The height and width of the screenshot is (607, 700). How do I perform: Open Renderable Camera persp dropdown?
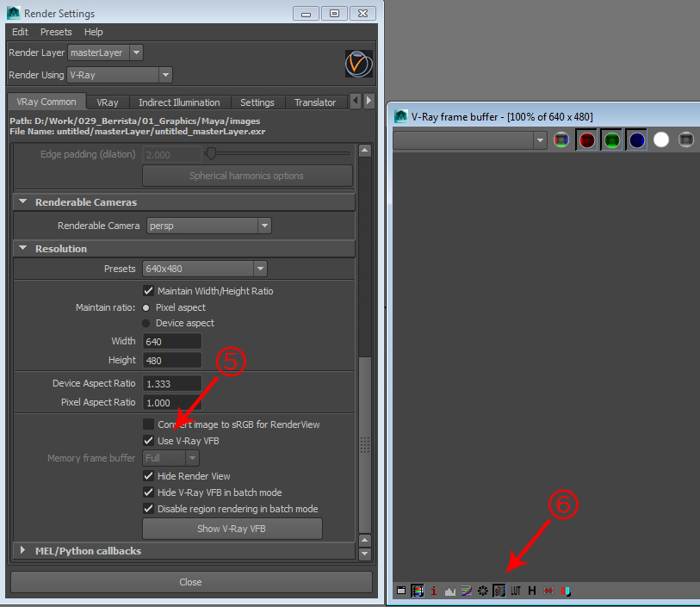pyautogui.click(x=209, y=226)
